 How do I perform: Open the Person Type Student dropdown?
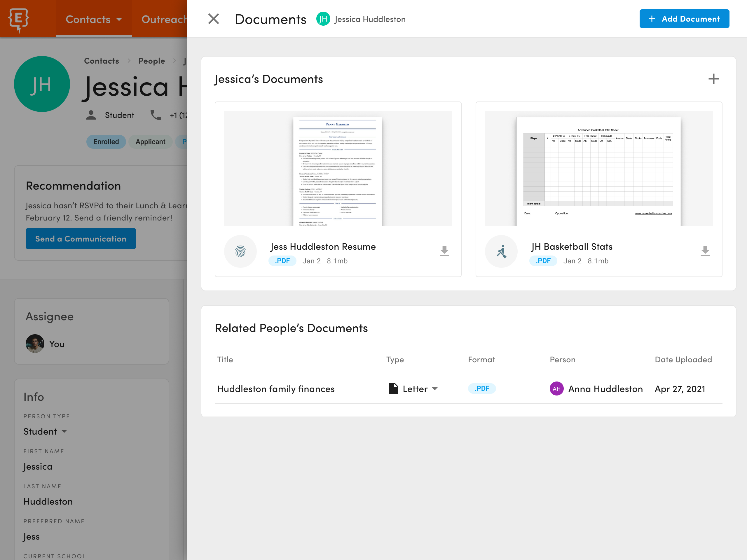pyautogui.click(x=46, y=431)
